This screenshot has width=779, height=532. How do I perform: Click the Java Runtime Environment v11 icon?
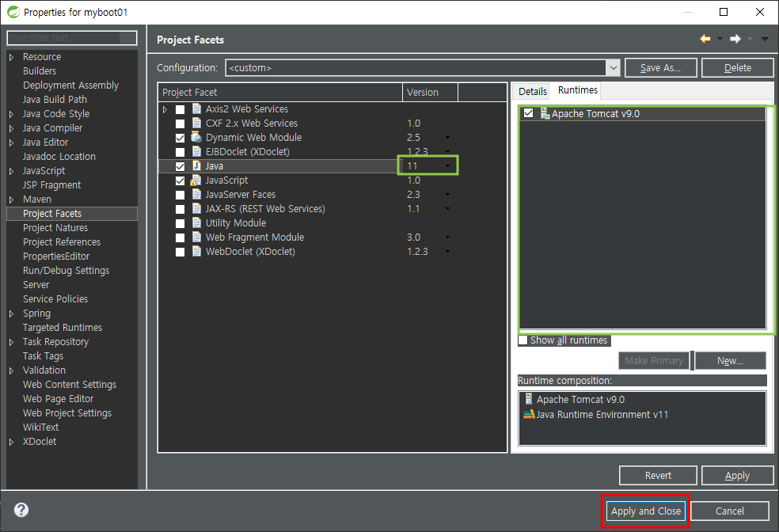529,414
